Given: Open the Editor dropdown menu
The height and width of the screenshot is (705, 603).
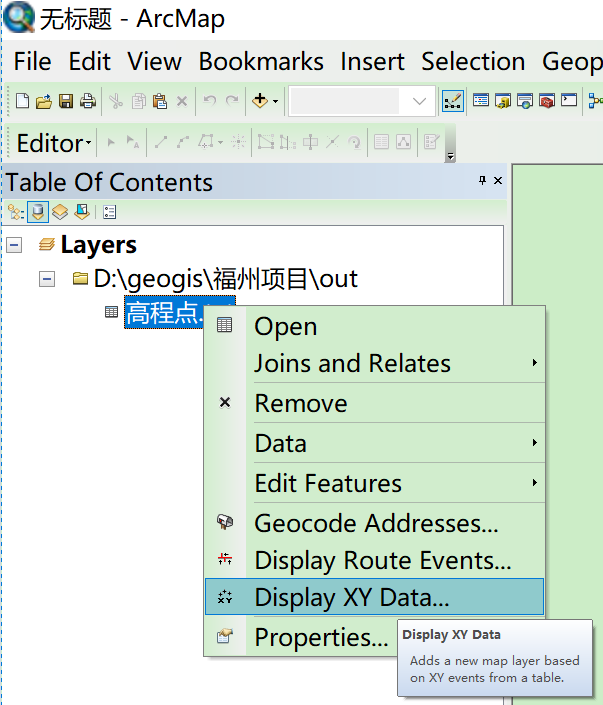Looking at the screenshot, I should 54,143.
